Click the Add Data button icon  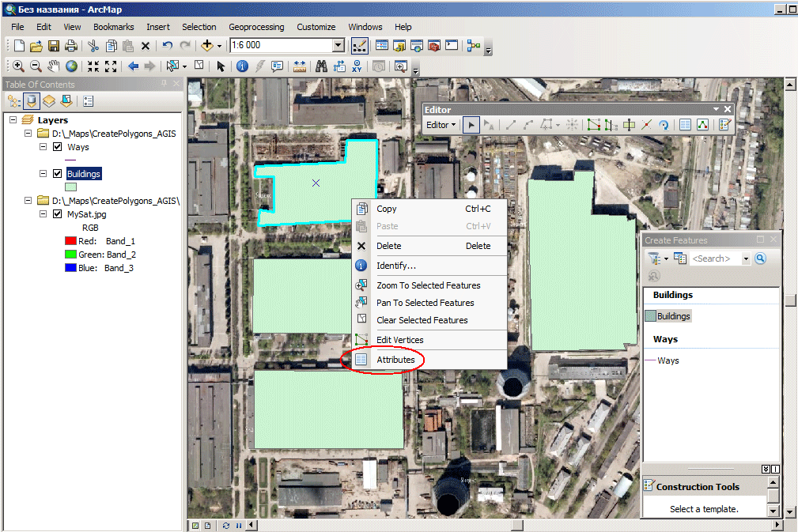[x=207, y=46]
